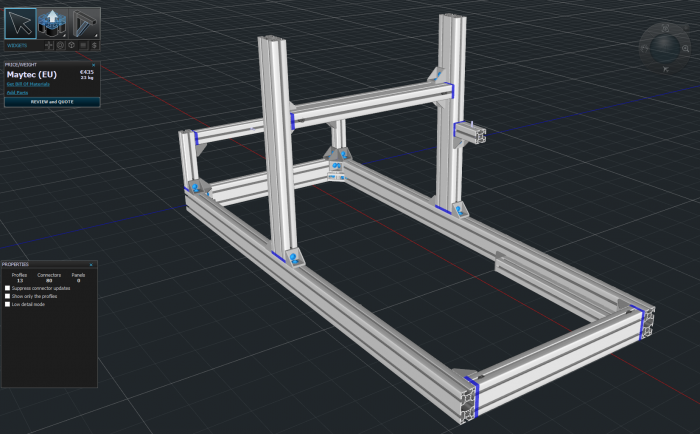The height and width of the screenshot is (434, 700).
Task: Click the dollar sign price widget
Action: pos(94,45)
